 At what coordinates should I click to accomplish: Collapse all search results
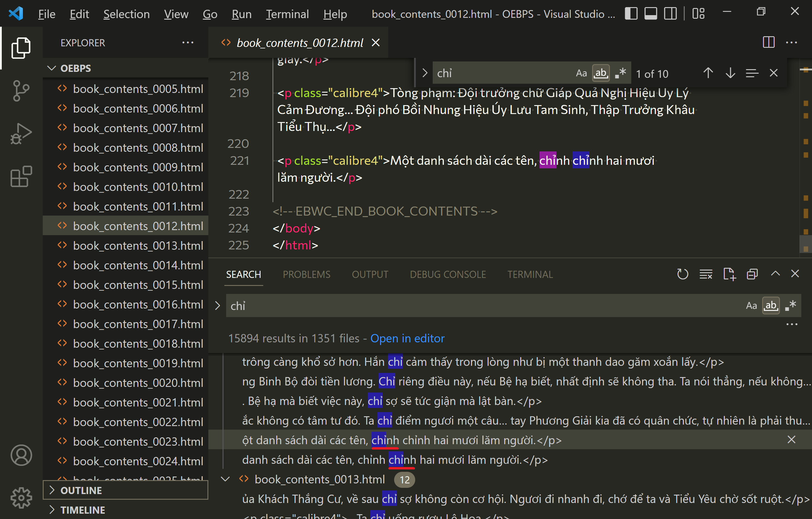pos(752,274)
